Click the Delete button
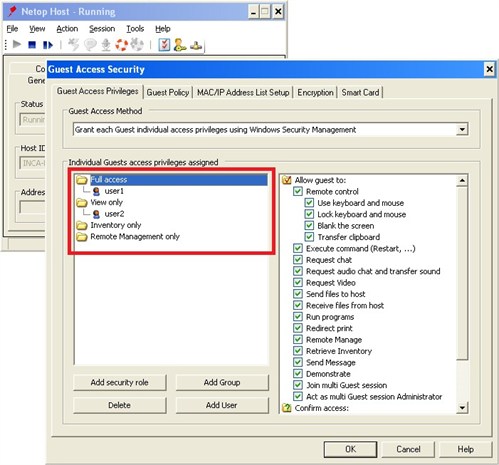This screenshot has width=499, height=465. click(119, 405)
